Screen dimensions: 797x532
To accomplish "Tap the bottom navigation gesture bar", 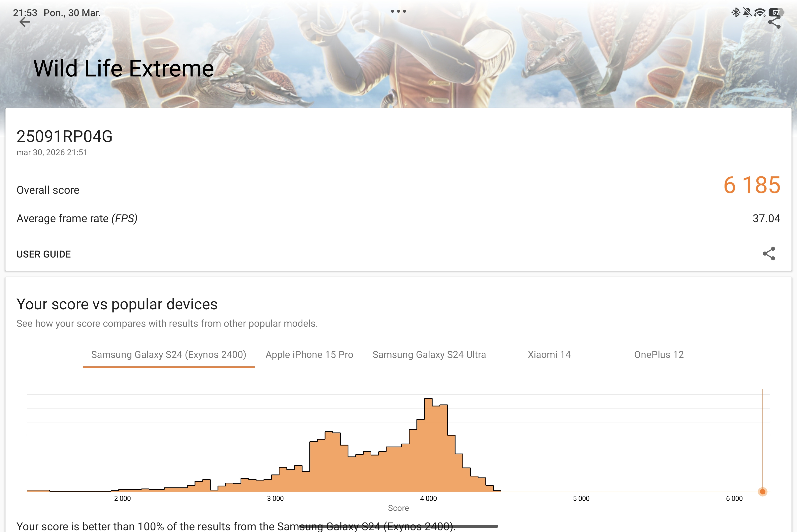I will pos(398,526).
